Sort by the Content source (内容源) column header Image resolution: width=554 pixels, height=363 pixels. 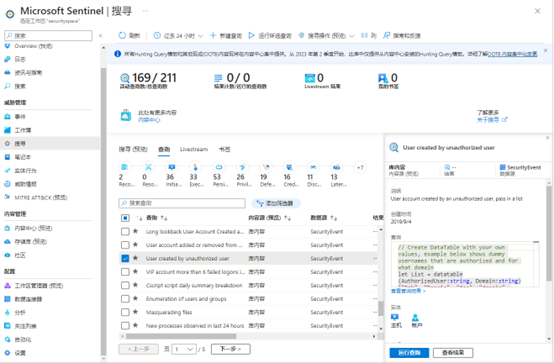coord(269,218)
